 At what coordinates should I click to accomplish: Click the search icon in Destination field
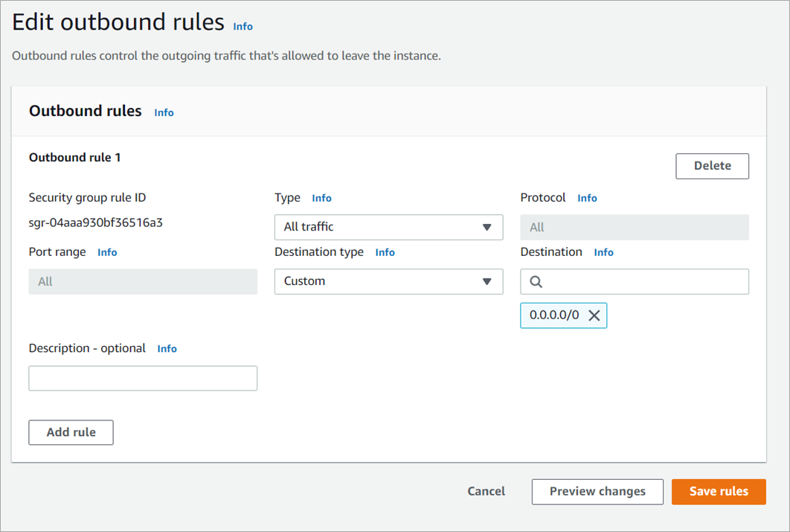[536, 282]
